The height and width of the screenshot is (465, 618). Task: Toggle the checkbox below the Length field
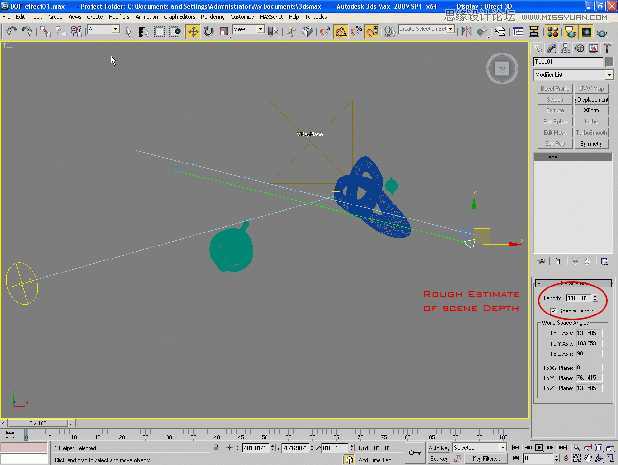click(x=554, y=311)
